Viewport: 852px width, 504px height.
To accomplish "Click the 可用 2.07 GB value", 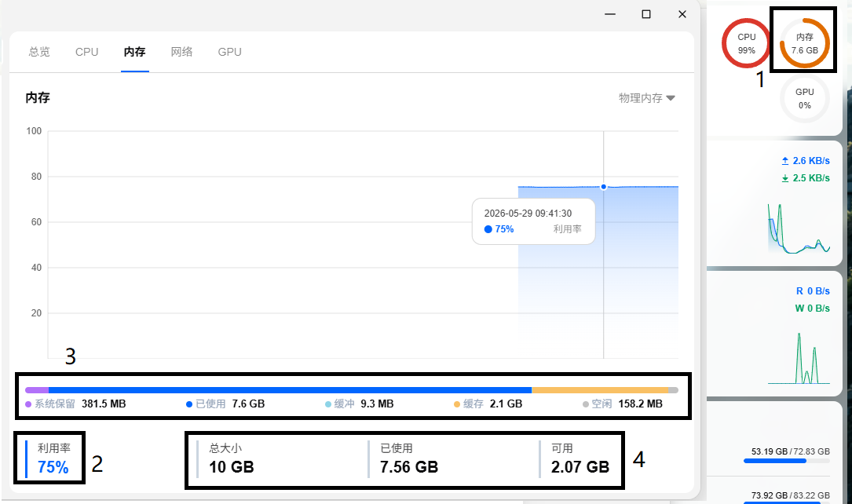I will tap(580, 467).
